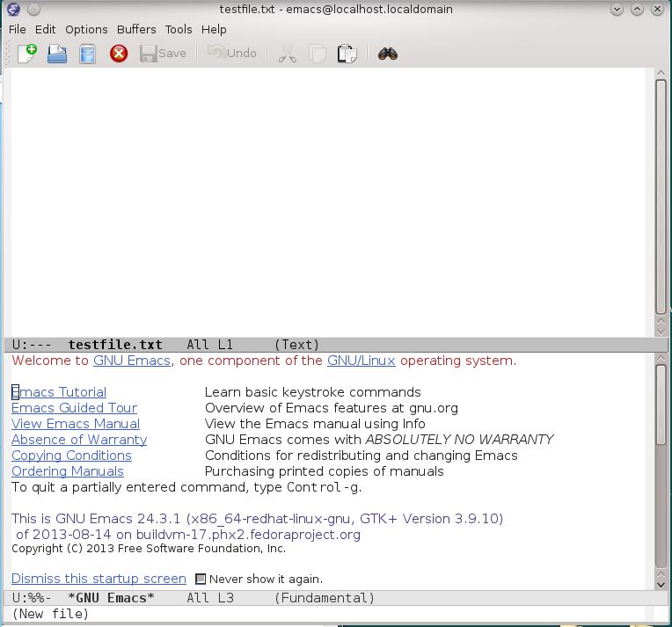Click the 'Learn basic keystroke commands' text
This screenshot has width=672, height=627.
tap(313, 392)
